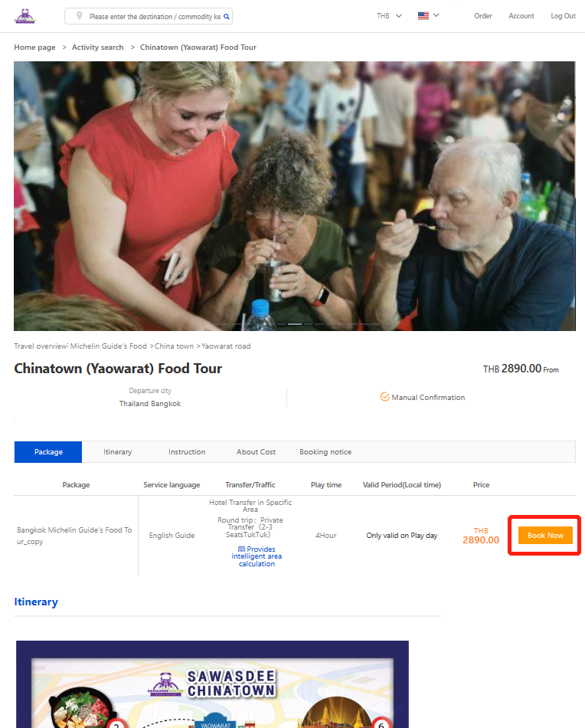Click the location pin icon in the search bar
Screen dimensions: 585x728
[x=80, y=16]
